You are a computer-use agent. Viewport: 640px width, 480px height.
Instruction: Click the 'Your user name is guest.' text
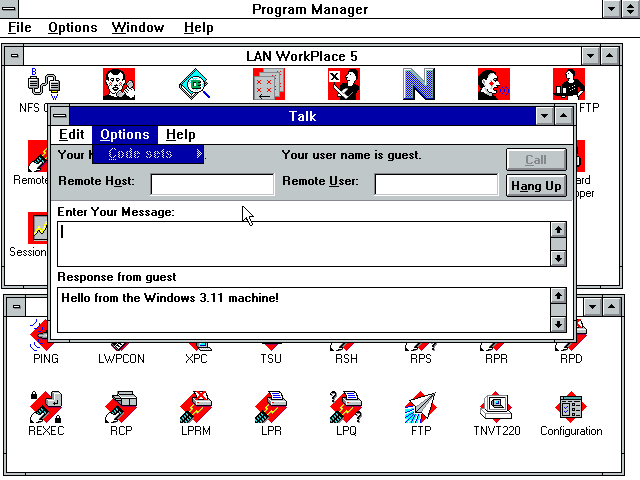(x=351, y=155)
